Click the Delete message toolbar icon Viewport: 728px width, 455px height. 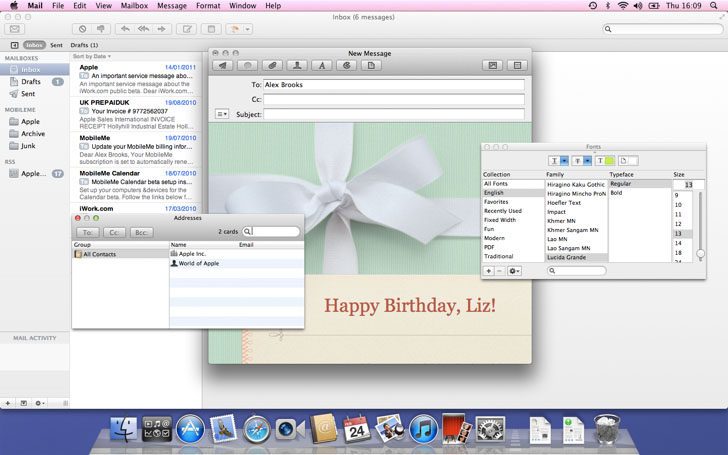pos(82,29)
